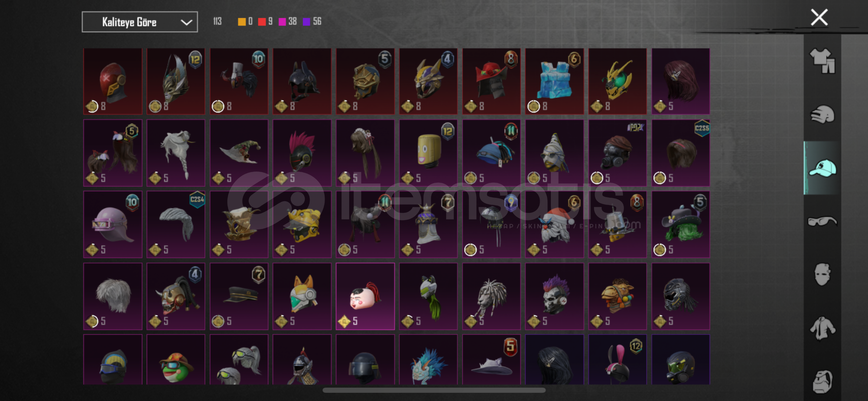
Task: Click the horizontal scrollbar at the bottom
Action: 434,390
